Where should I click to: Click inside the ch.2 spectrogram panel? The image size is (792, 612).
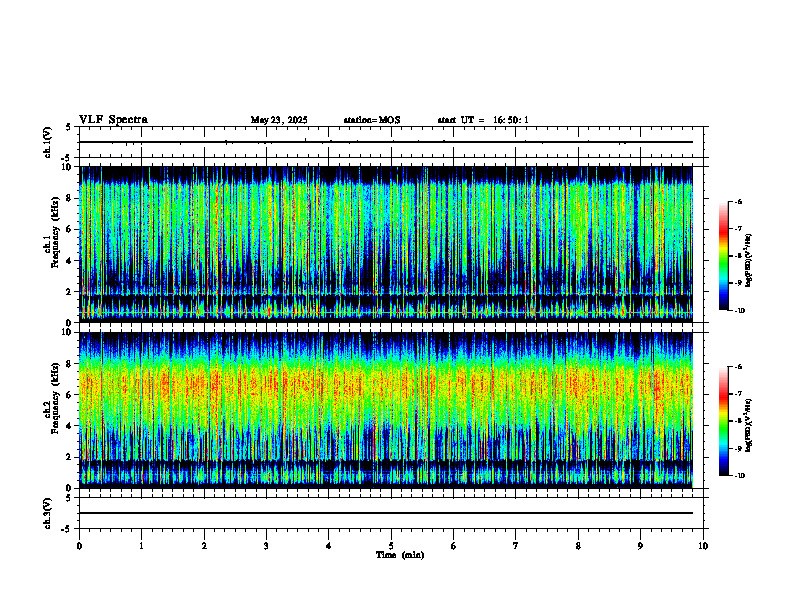[386, 410]
